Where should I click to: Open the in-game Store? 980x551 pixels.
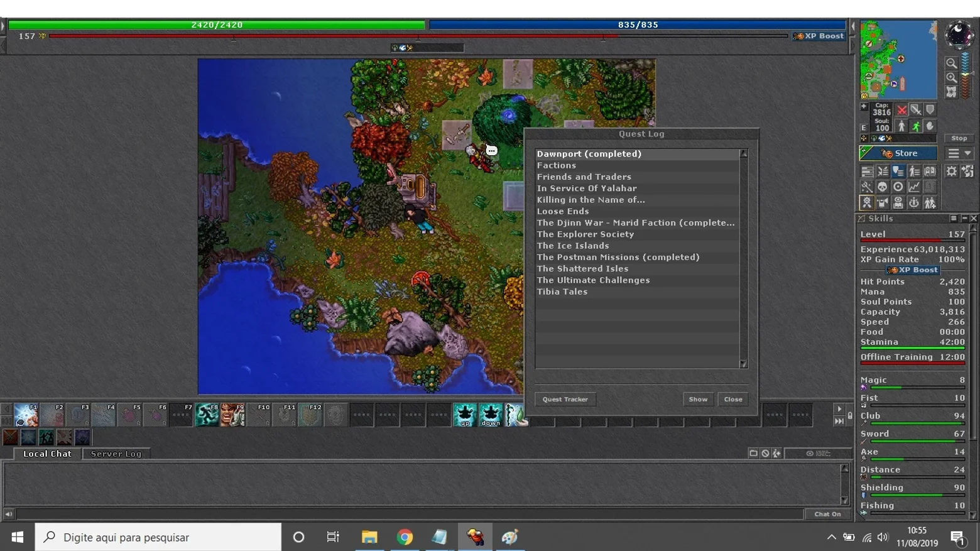point(898,153)
